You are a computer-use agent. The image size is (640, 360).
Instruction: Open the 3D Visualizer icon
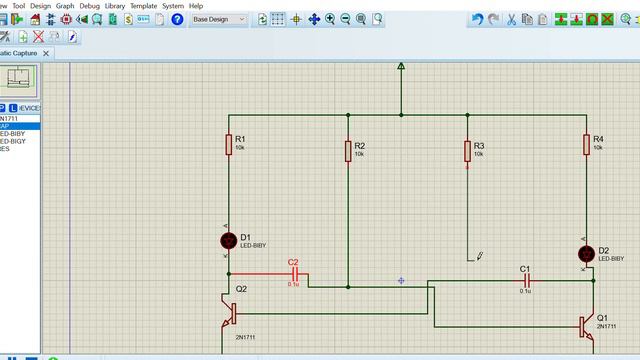pyautogui.click(x=82, y=19)
